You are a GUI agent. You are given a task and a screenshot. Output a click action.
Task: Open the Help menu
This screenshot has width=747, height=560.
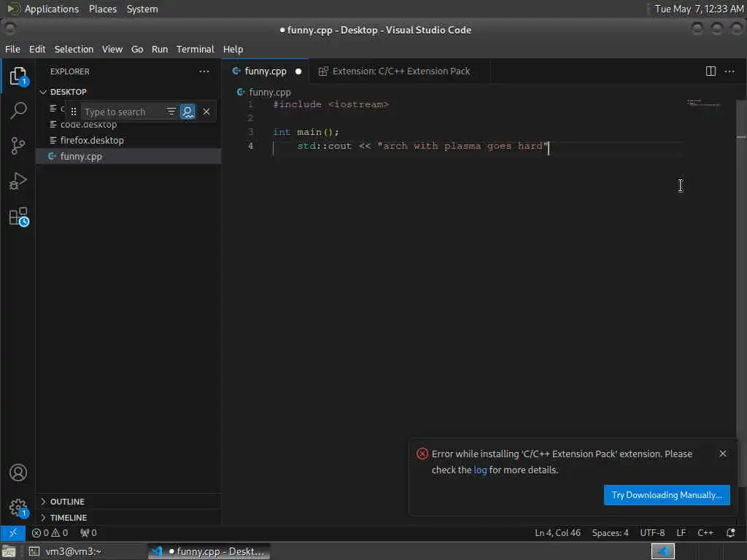233,49
